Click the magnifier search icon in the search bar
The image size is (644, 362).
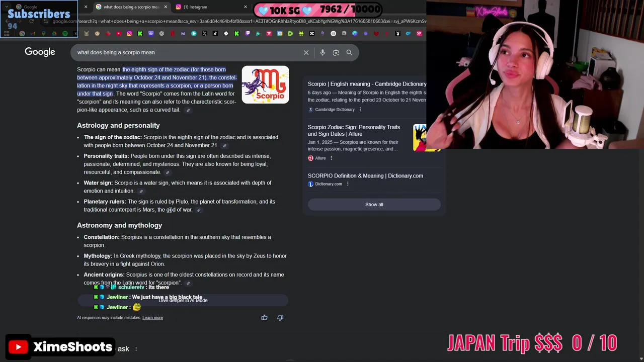(349, 52)
